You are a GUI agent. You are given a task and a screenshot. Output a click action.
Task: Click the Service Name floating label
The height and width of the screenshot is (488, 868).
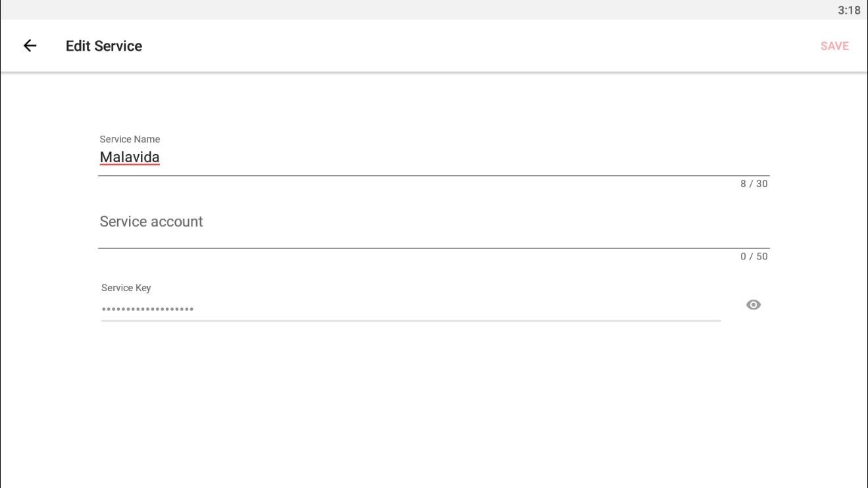[x=130, y=139]
